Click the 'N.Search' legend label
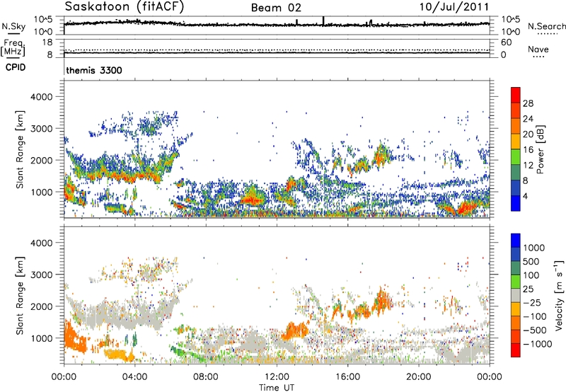 pyautogui.click(x=546, y=26)
